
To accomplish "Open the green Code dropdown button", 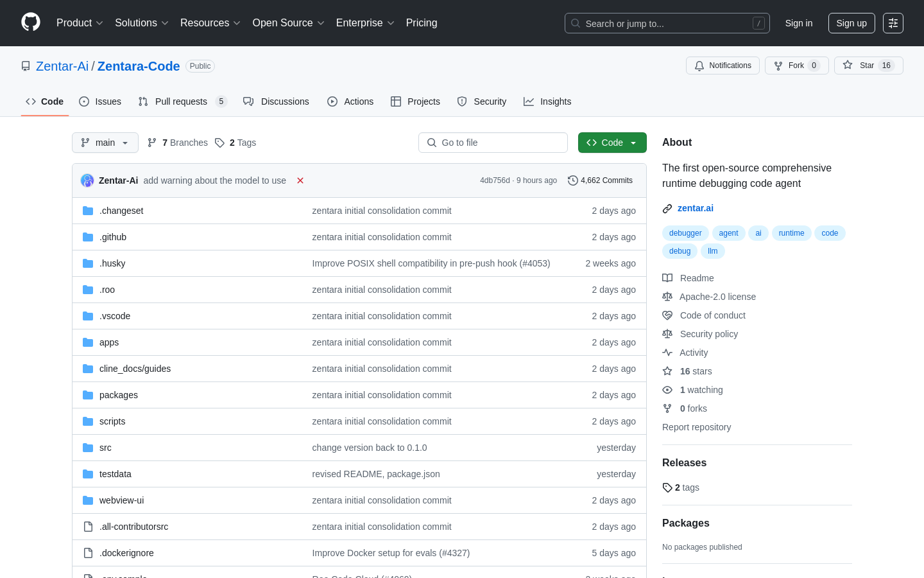I will (x=612, y=143).
